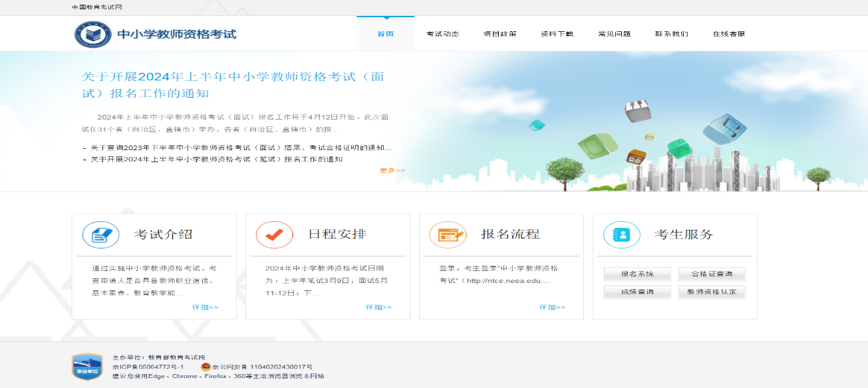The image size is (868, 388).
Task: Click the 报名流程 form icon
Action: coord(448,235)
